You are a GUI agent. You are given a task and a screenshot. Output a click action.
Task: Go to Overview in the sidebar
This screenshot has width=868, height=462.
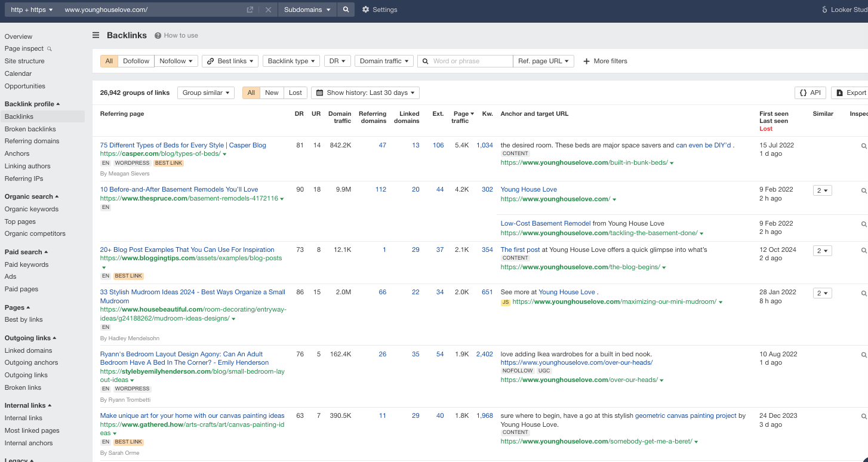click(19, 36)
